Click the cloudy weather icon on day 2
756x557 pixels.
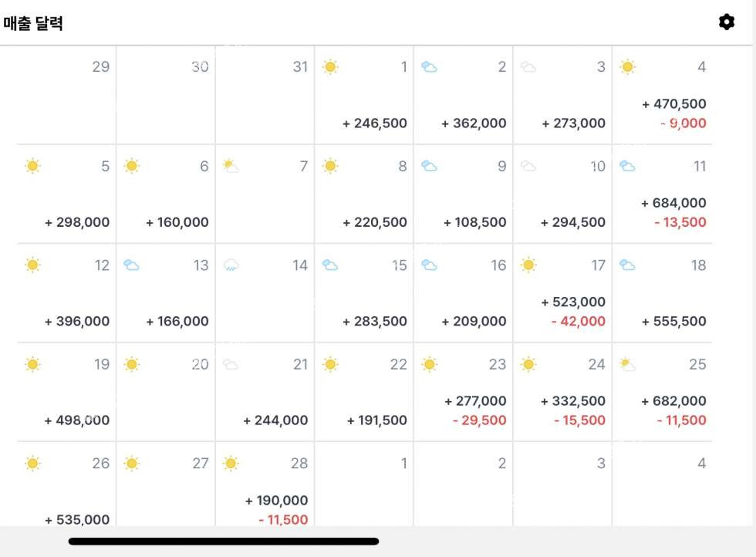point(429,67)
